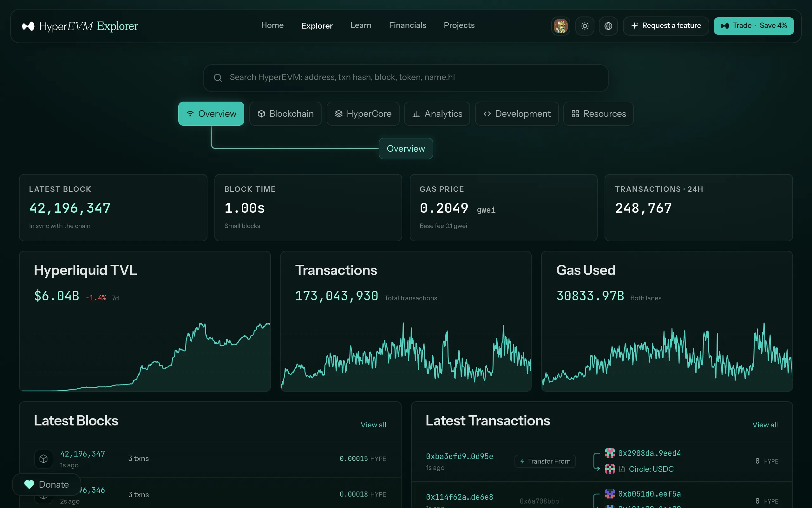Image resolution: width=812 pixels, height=508 pixels.
Task: Click the search magnifier icon
Action: pos(218,77)
